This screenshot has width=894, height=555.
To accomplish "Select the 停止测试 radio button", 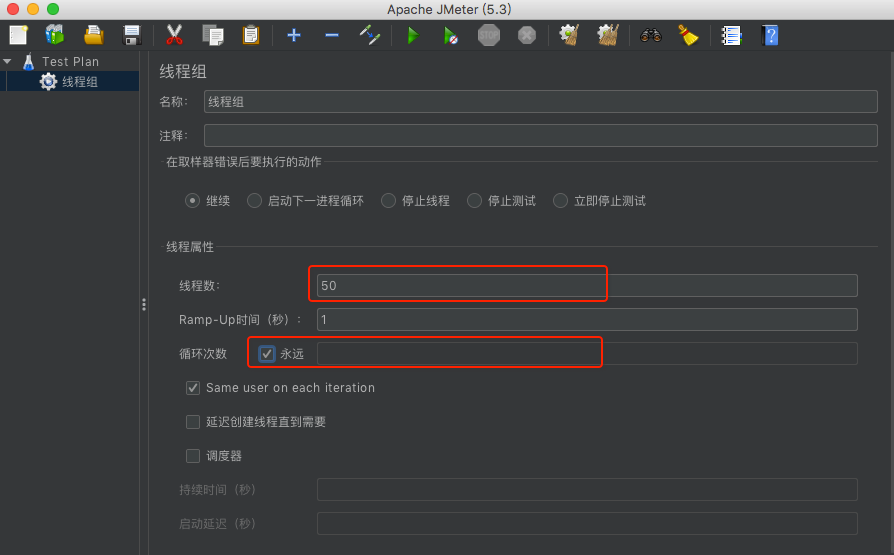I will [x=474, y=201].
